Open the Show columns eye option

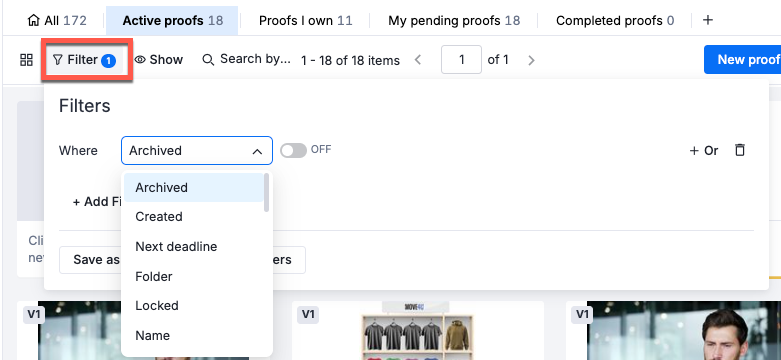click(158, 60)
